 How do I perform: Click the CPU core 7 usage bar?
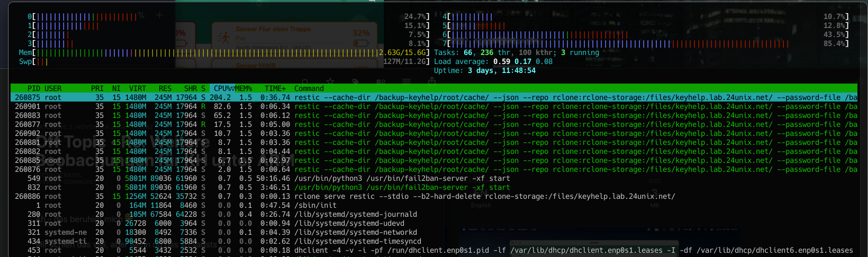pos(619,44)
